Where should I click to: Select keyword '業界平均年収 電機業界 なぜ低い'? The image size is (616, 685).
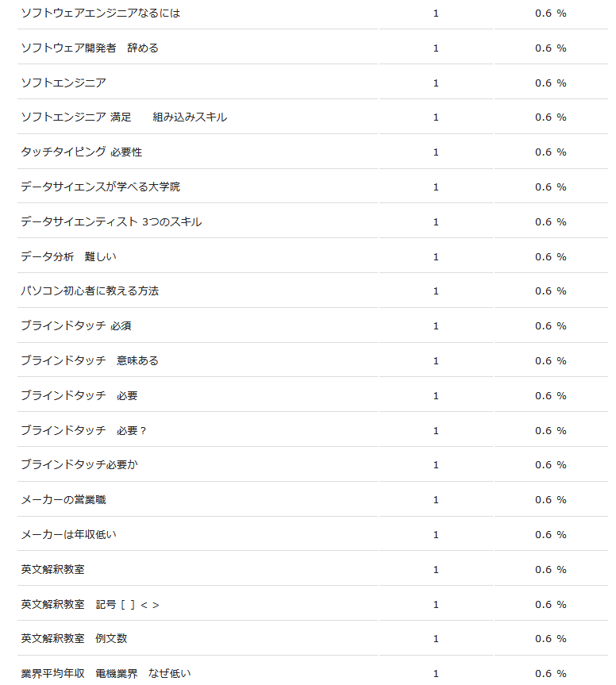click(106, 674)
